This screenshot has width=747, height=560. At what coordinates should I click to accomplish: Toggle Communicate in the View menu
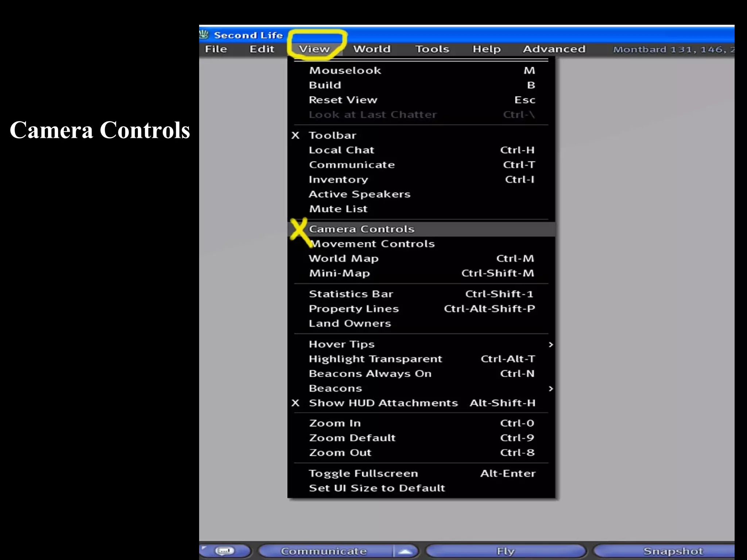(421, 165)
